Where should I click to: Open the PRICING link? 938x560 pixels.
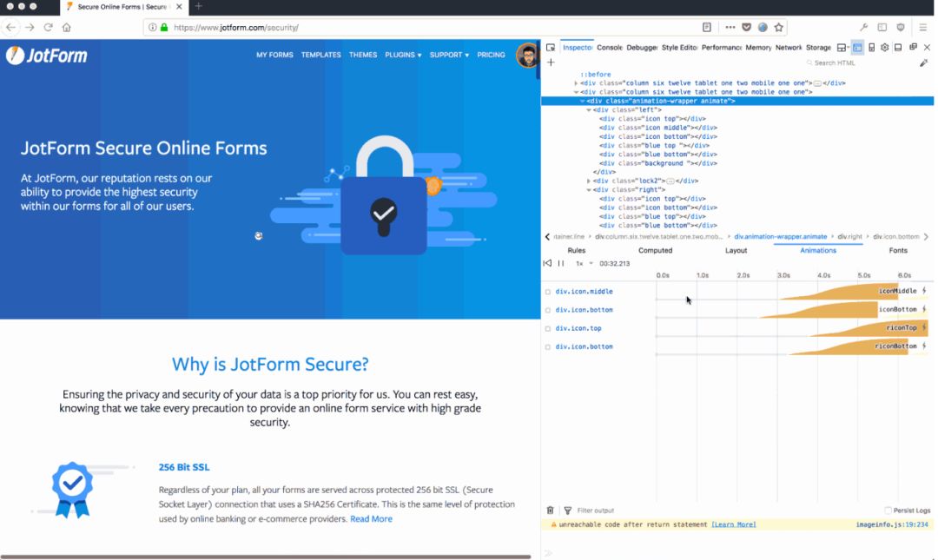(x=491, y=55)
